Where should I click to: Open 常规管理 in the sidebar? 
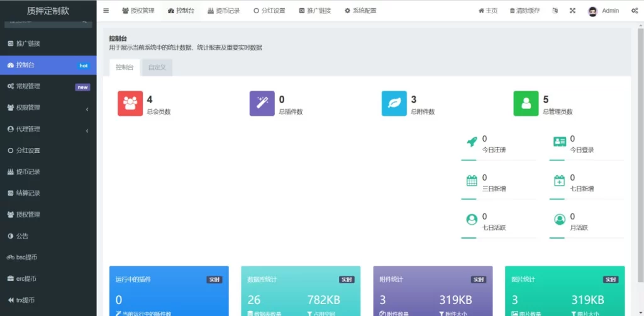click(x=48, y=86)
